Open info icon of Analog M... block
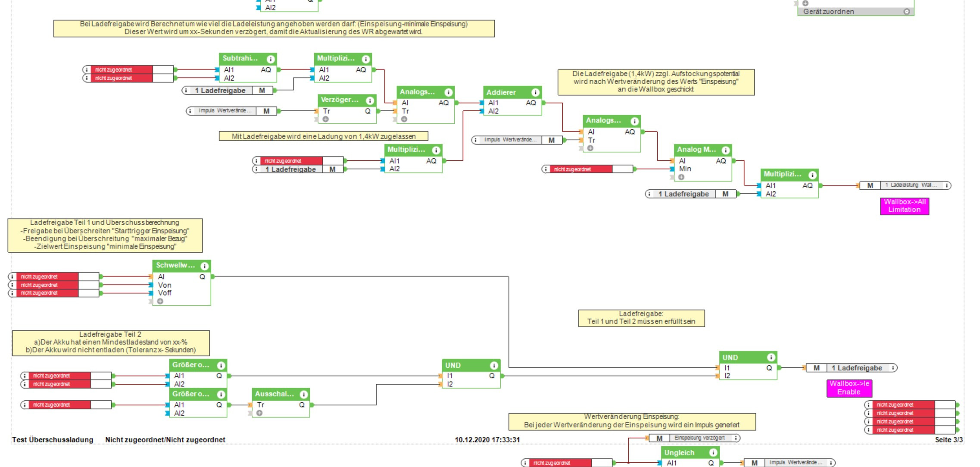Screen dimensions: 980x467 tap(726, 150)
